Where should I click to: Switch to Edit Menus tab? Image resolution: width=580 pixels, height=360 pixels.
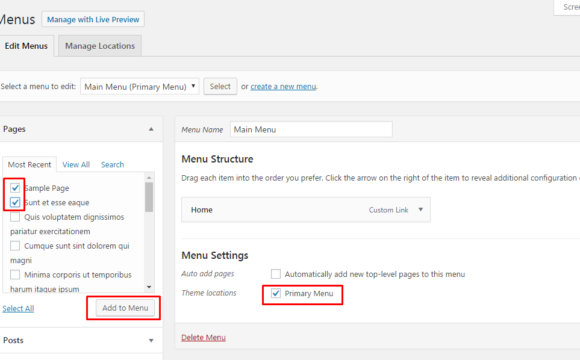26,46
